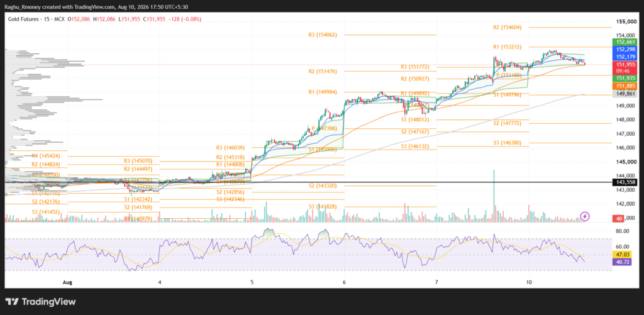Open the Gold Futures symbol title
Viewport: 644px width, 315px height.
[x=25, y=19]
